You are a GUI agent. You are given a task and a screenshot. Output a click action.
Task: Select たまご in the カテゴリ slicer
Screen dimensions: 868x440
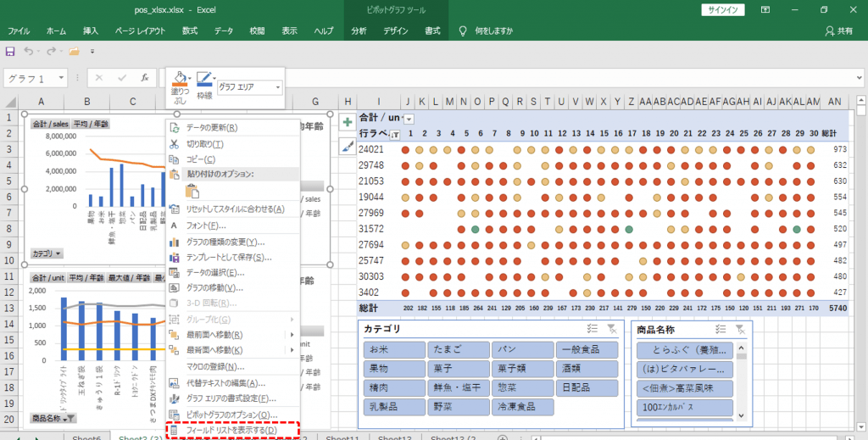pyautogui.click(x=459, y=350)
